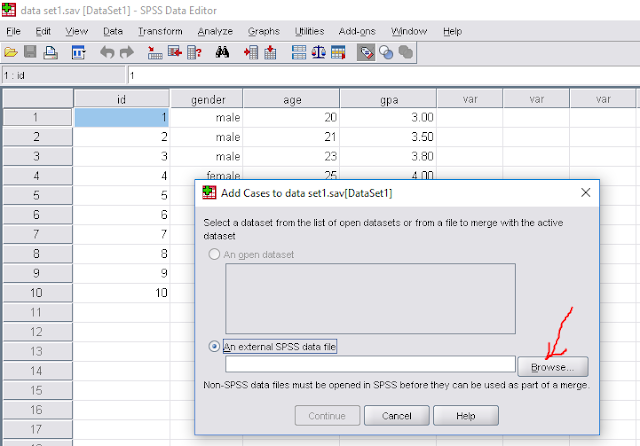The width and height of the screenshot is (640, 446).
Task: Toggle the Value Labels tag icon
Action: (366, 53)
